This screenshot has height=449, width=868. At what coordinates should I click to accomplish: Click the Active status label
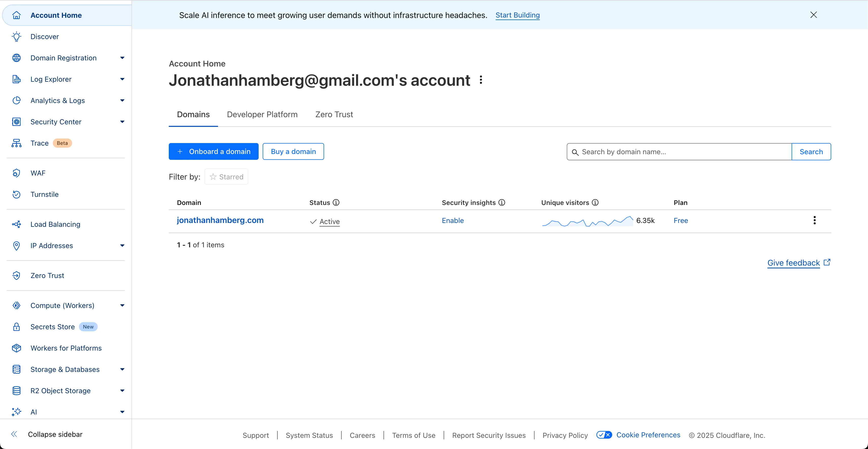point(329,221)
